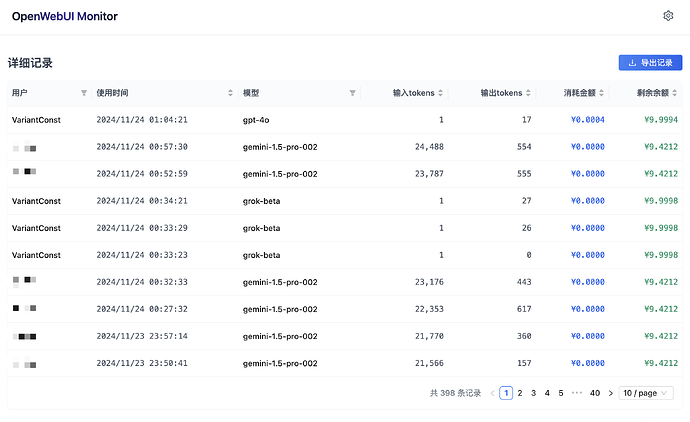The width and height of the screenshot is (690, 422).
Task: Click gemini-1.5-pro-002 in the 00:57:30 row
Action: [x=280, y=147]
